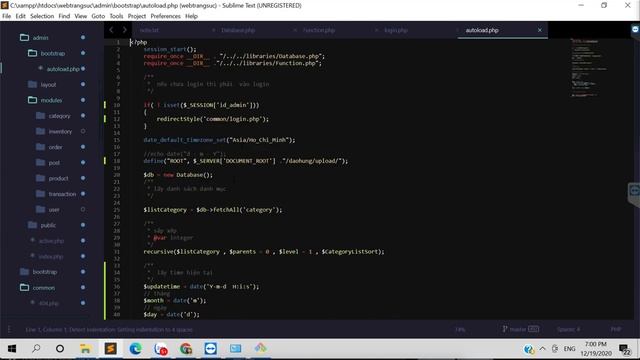The image size is (640, 360).
Task: Open index.php in the sidebar
Action: click(x=51, y=256)
